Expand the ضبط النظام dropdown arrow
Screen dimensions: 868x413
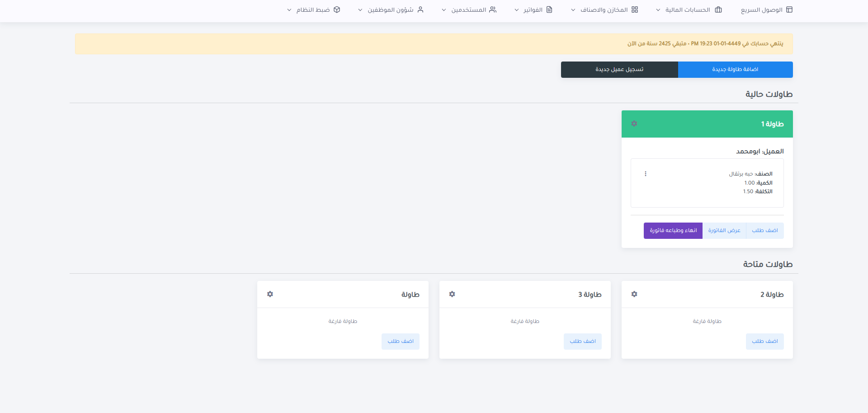[289, 10]
